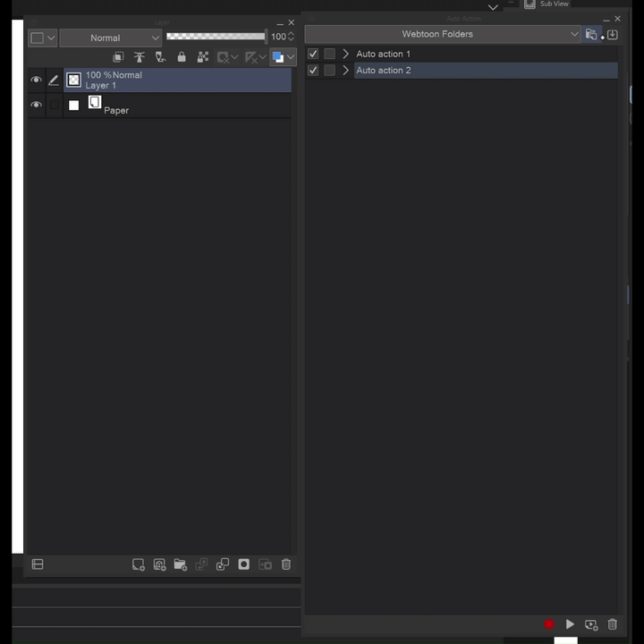Select Auto action 1 row
Screen dimensions: 644x644
[486, 54]
